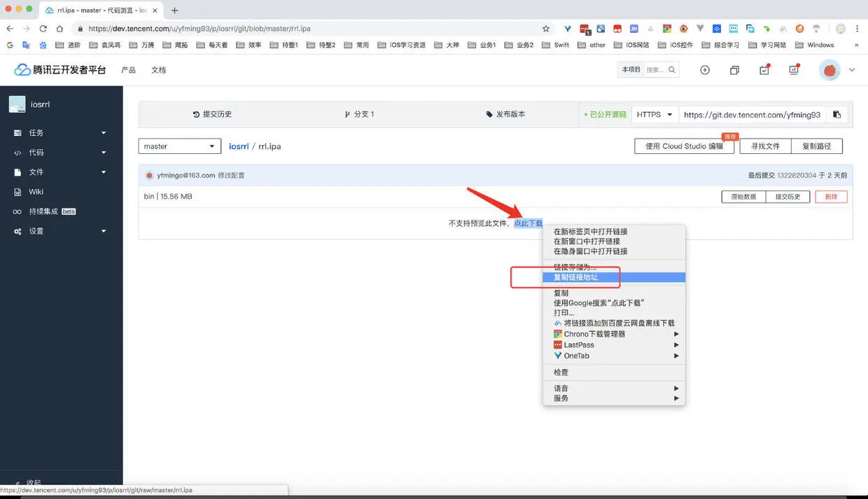Open the Chrome three-dot menu
This screenshot has width=868, height=499.
(859, 29)
